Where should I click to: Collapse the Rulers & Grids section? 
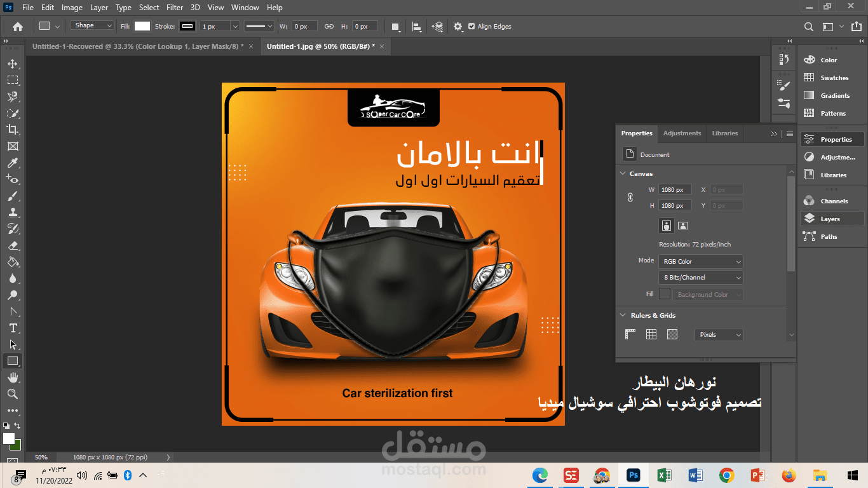pyautogui.click(x=621, y=315)
